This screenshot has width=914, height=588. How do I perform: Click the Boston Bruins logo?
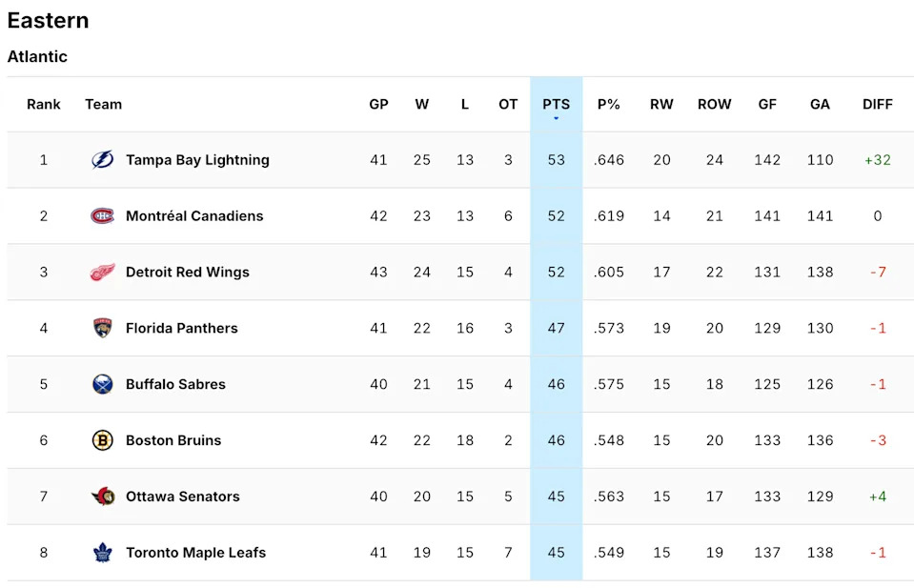[x=102, y=440]
